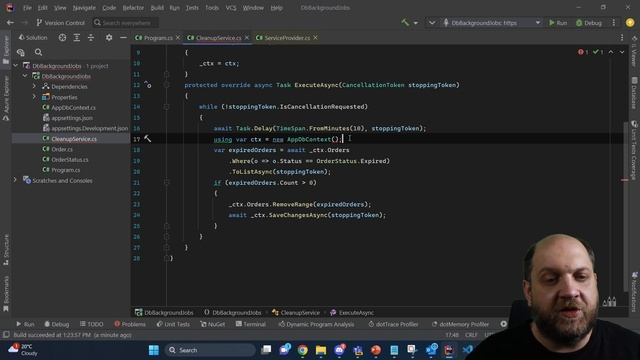
Task: Click the back navigation arrow
Action: [10, 23]
